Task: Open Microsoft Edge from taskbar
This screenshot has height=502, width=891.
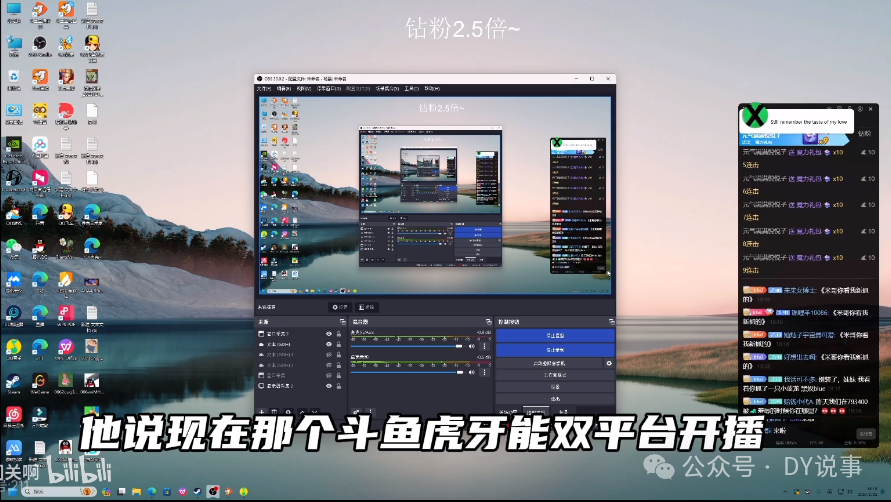Action: pyautogui.click(x=152, y=491)
